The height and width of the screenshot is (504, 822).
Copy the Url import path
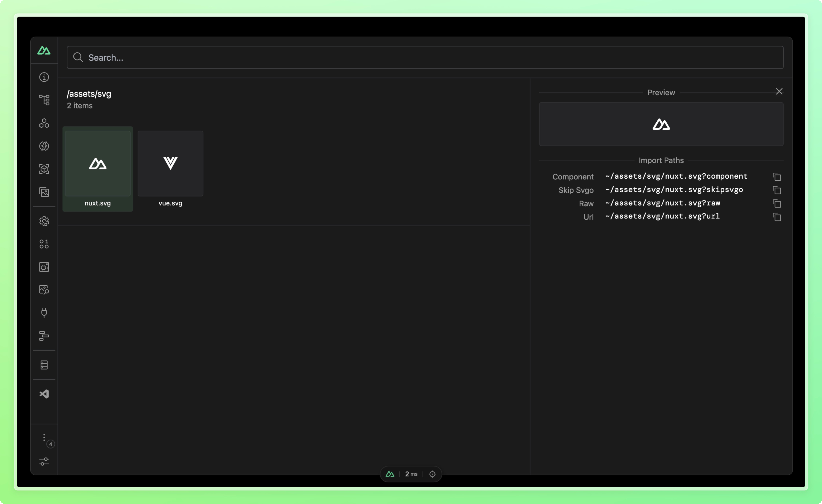tap(777, 217)
